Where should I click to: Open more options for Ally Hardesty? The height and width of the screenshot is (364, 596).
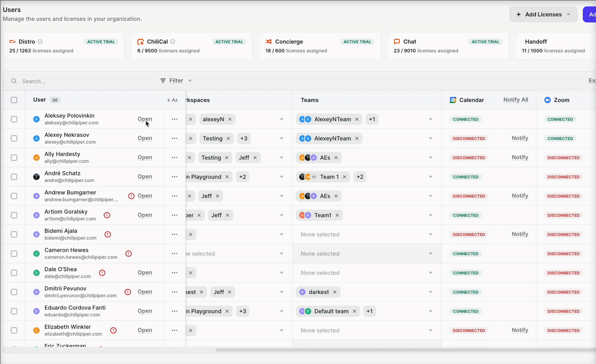point(175,158)
